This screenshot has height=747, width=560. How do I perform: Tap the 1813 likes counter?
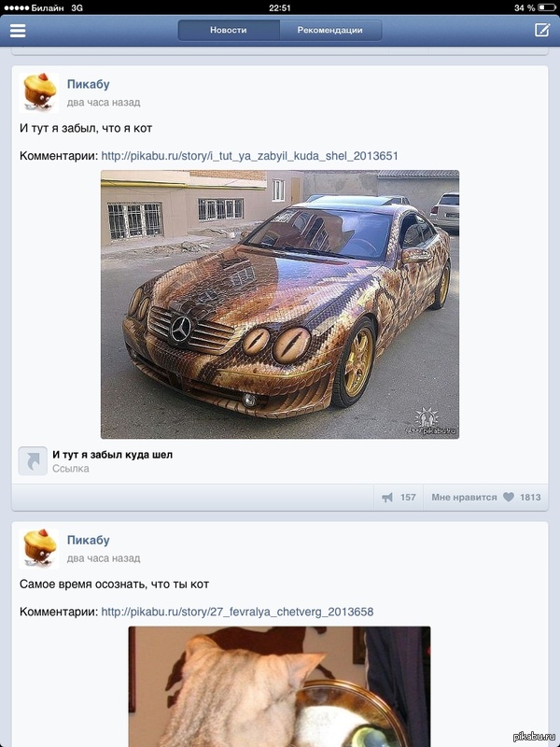tap(530, 498)
